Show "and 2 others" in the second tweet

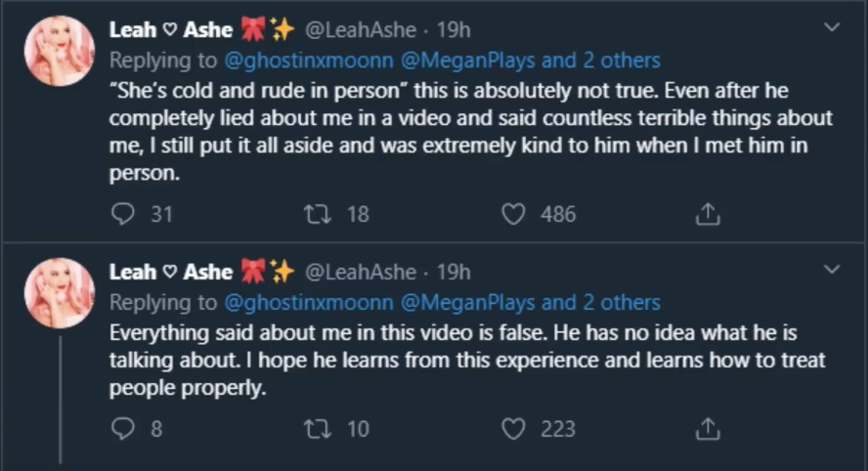point(600,302)
